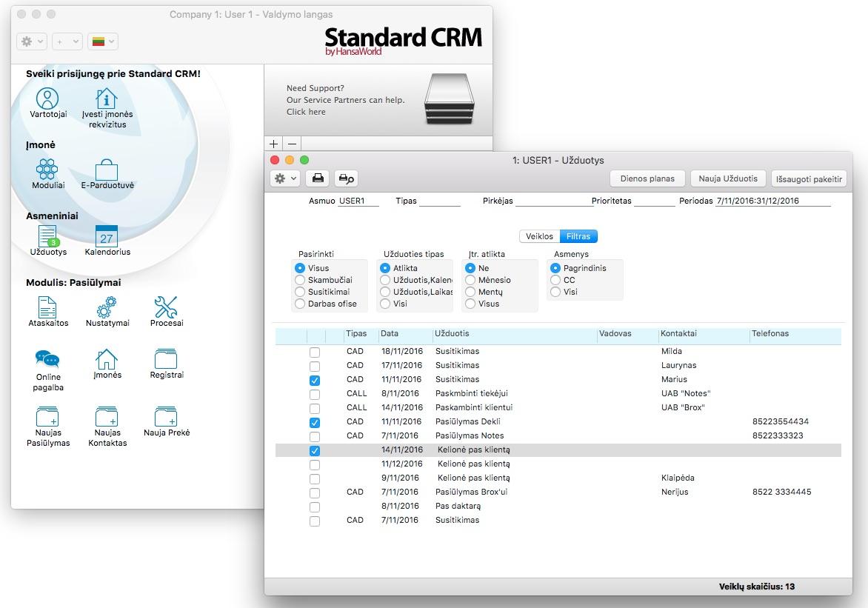This screenshot has width=868, height=608.
Task: Open the Kalendorius calendar icon
Action: coord(107,236)
